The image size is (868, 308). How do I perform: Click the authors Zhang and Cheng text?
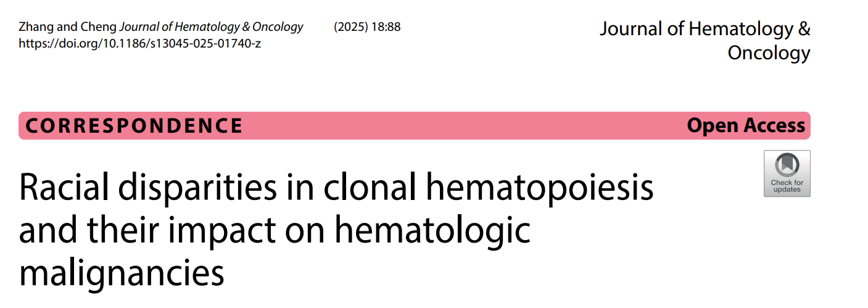tap(67, 27)
